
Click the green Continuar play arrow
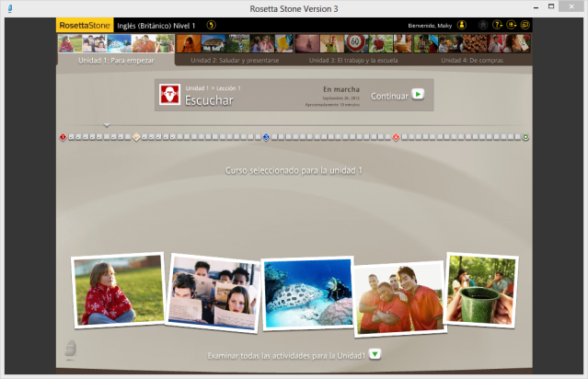click(x=418, y=95)
